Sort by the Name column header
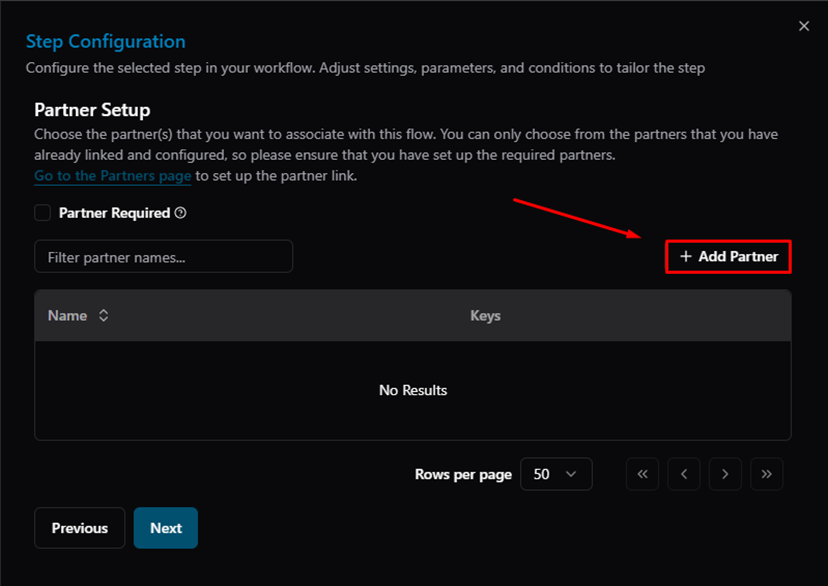The image size is (828, 586). (78, 316)
